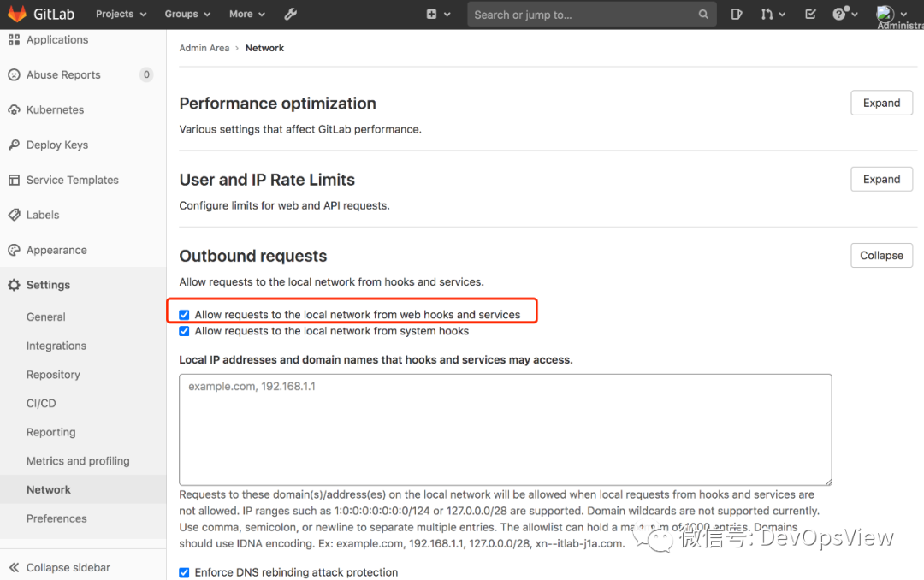The image size is (924, 580).
Task: Expand the user avatar dropdown arrow
Action: [x=904, y=15]
